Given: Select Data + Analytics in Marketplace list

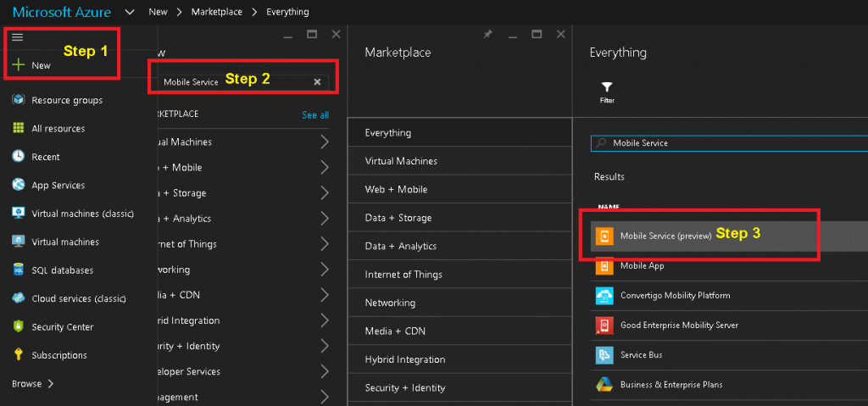Looking at the screenshot, I should point(459,246).
